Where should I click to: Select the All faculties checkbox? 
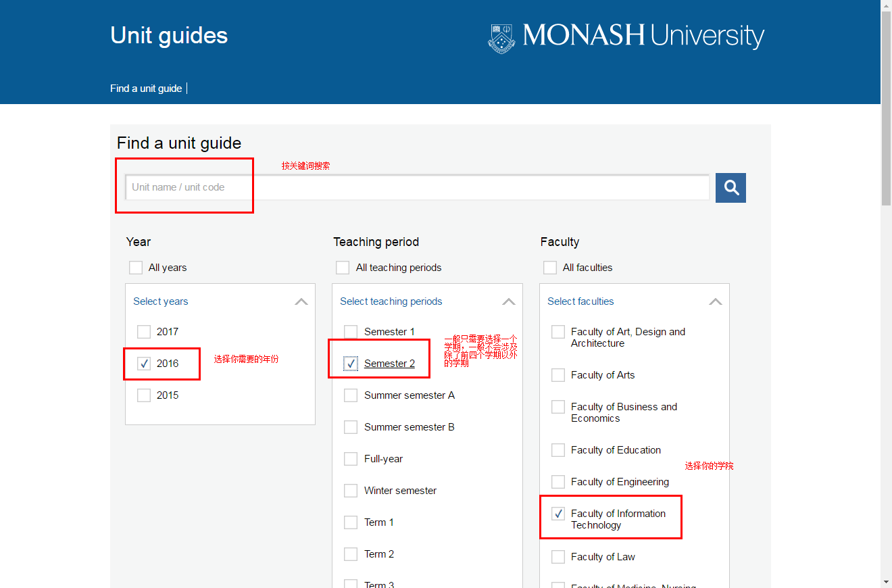coord(550,268)
